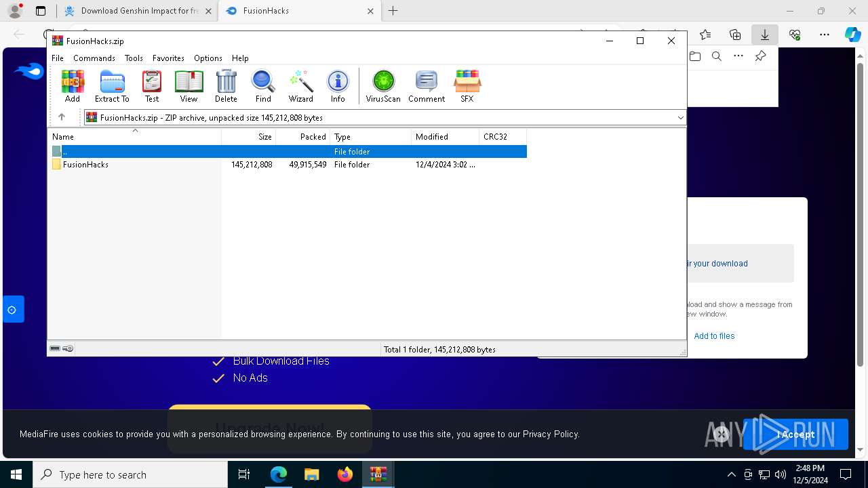Open the Tools menu
Screen dimensions: 868x488
tap(134, 58)
